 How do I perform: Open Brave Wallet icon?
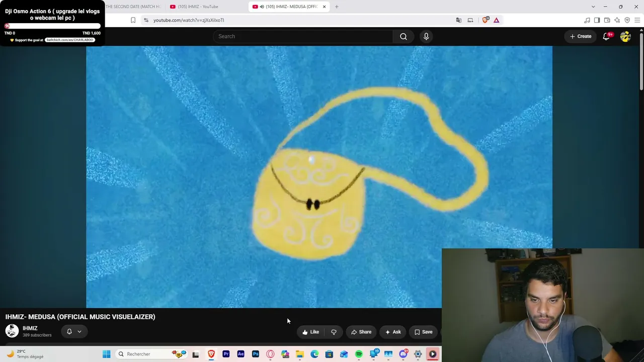click(607, 20)
